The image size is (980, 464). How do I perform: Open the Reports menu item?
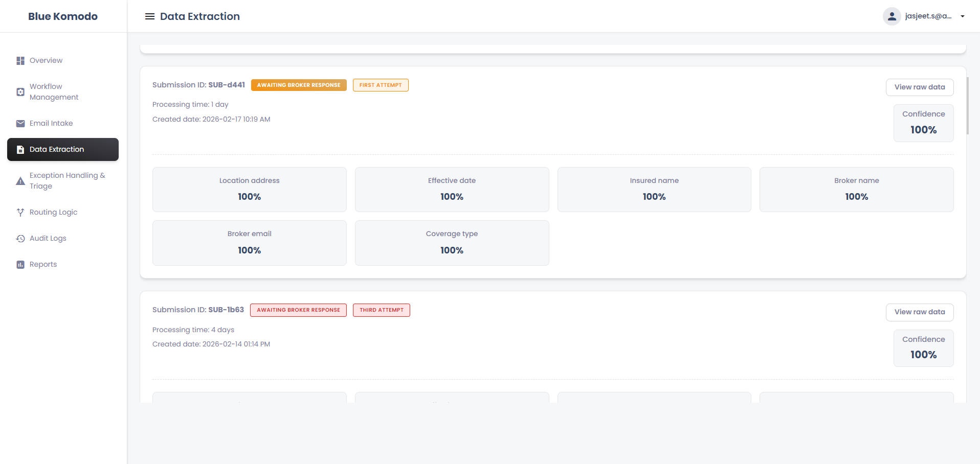(x=43, y=264)
